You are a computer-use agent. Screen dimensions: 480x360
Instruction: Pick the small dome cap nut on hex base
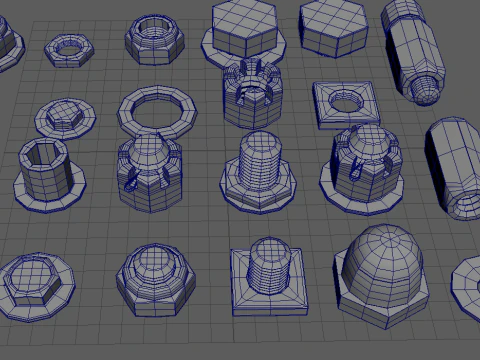pyautogui.click(x=156, y=280)
